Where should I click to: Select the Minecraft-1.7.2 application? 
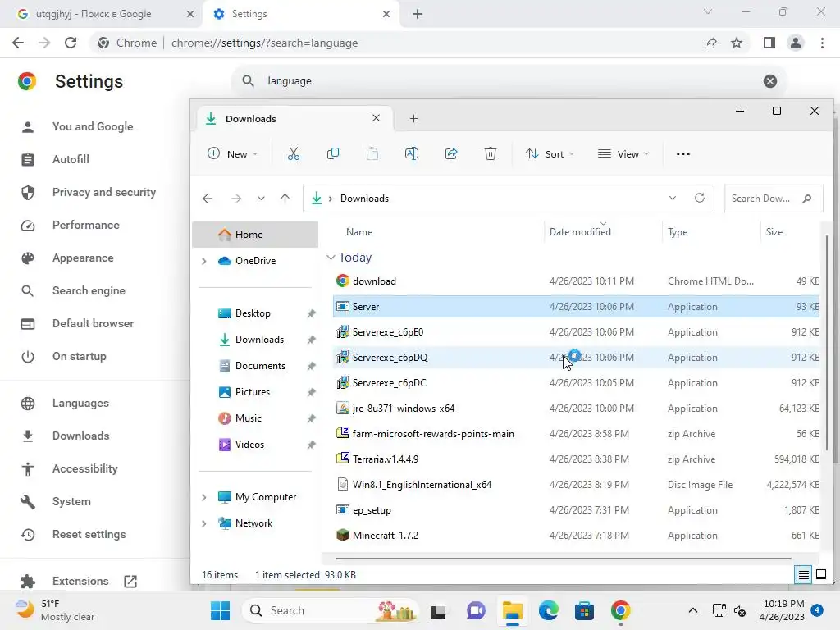click(576, 536)
